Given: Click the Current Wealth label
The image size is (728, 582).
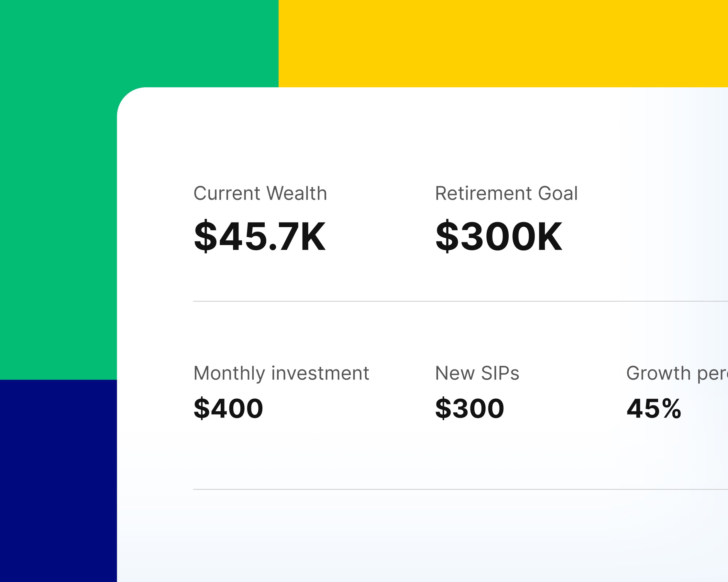Looking at the screenshot, I should (260, 193).
